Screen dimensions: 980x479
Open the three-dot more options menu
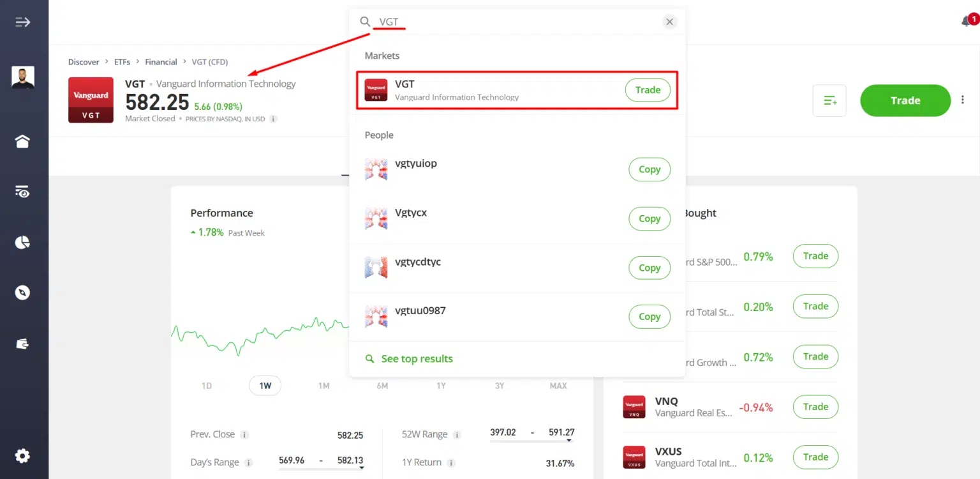pyautogui.click(x=963, y=100)
